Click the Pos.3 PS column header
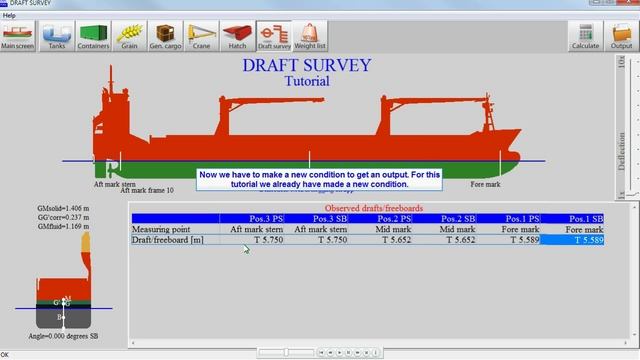This screenshot has height=360, width=640. click(252, 219)
